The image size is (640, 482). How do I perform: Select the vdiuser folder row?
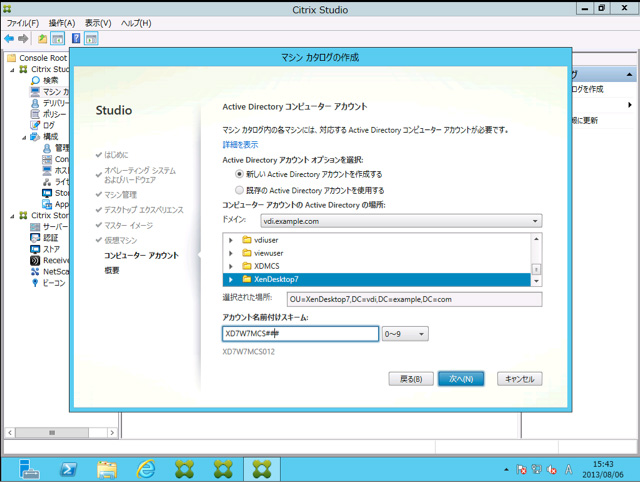(x=376, y=240)
